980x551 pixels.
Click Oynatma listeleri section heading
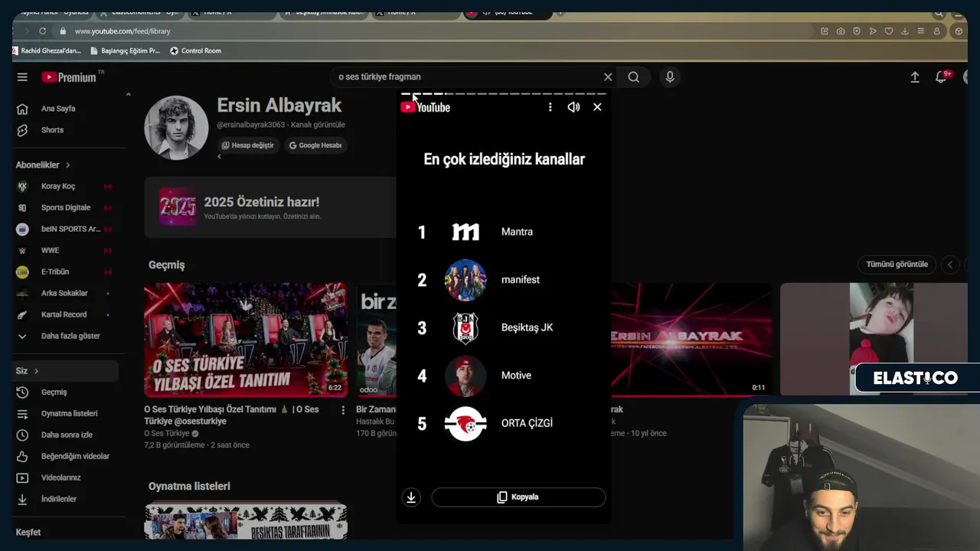coord(189,487)
